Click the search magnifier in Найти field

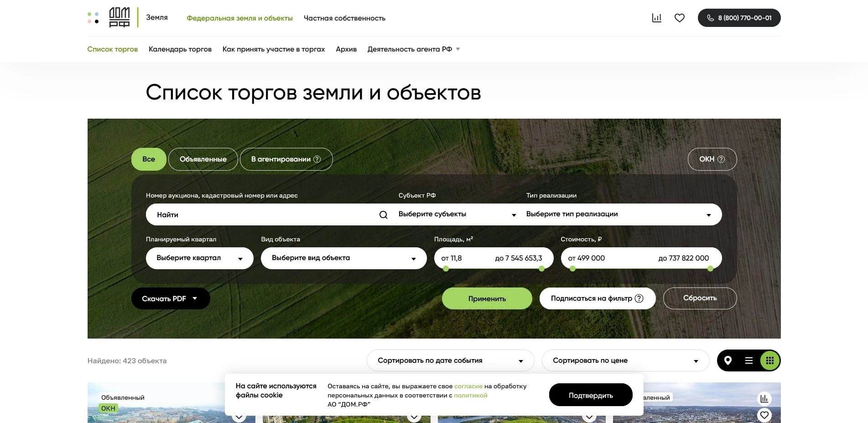coord(383,214)
